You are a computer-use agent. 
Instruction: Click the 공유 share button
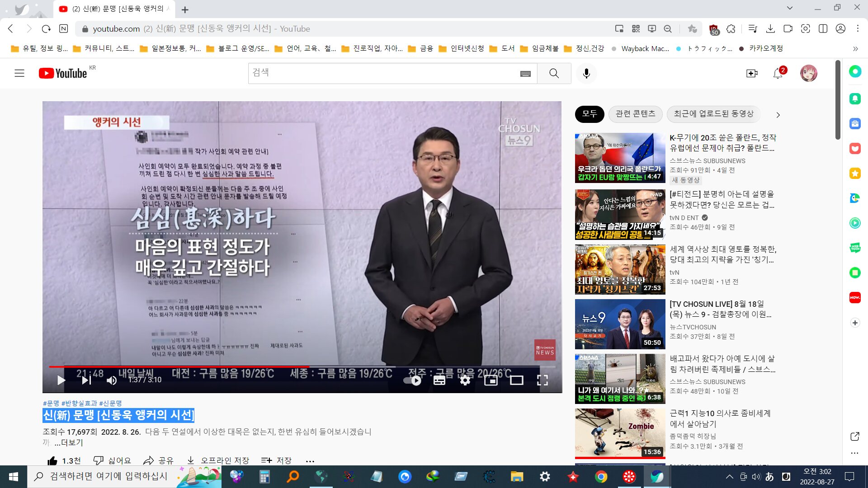[x=158, y=460]
